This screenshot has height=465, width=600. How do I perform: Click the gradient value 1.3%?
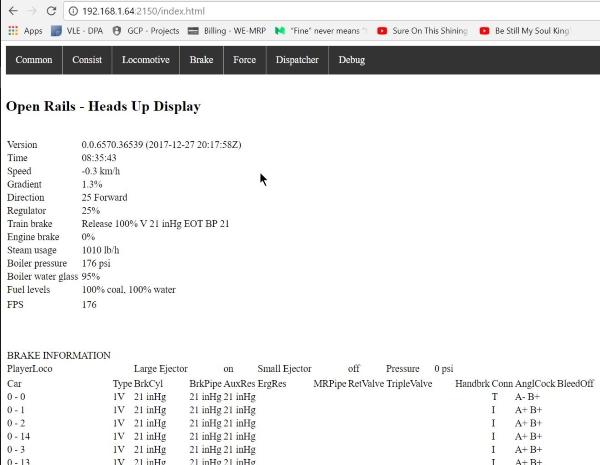(x=92, y=184)
